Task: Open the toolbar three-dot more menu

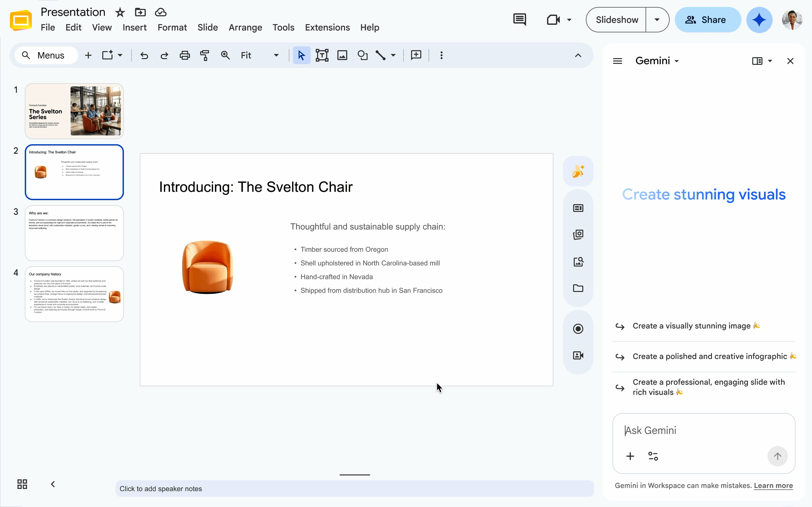Action: click(442, 55)
